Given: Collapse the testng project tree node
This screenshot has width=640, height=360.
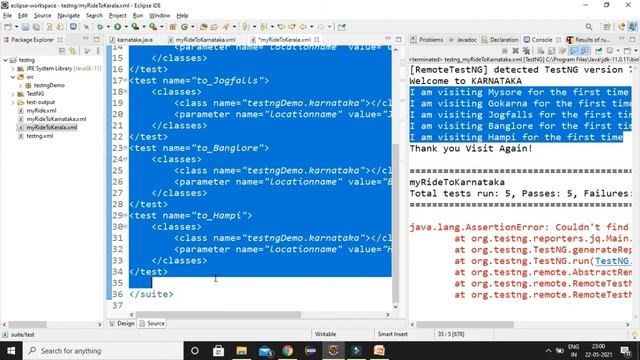Looking at the screenshot, I should (x=5, y=60).
